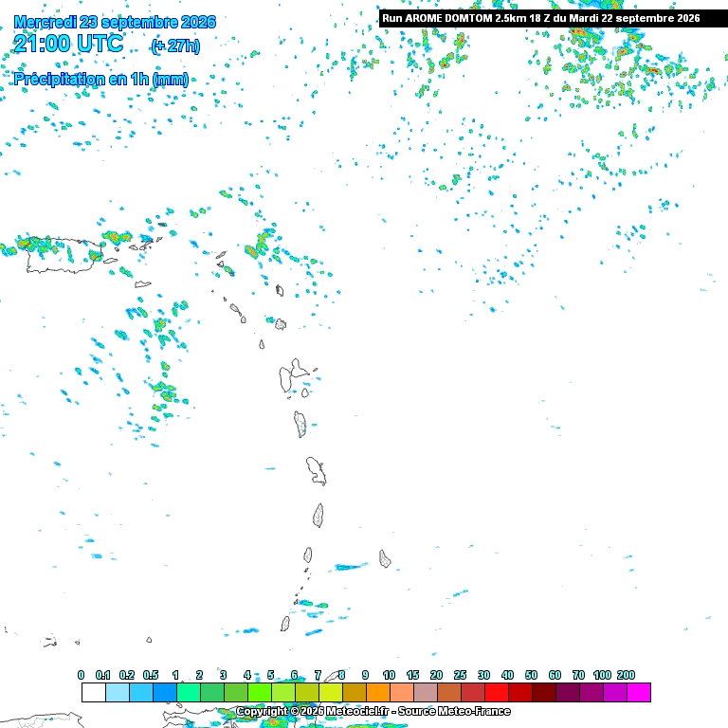Click the bright red swatch labeled 30
Image resolution: width=728 pixels, height=728 pixels.
[x=497, y=692]
